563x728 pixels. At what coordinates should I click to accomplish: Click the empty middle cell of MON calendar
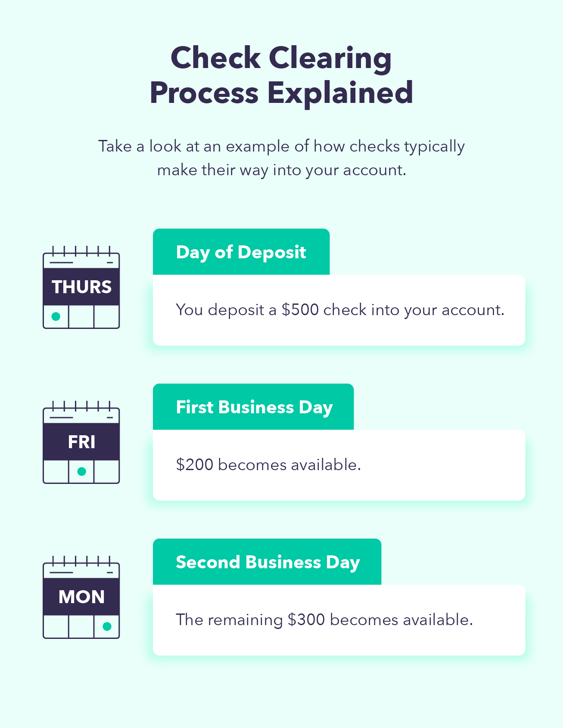81,626
